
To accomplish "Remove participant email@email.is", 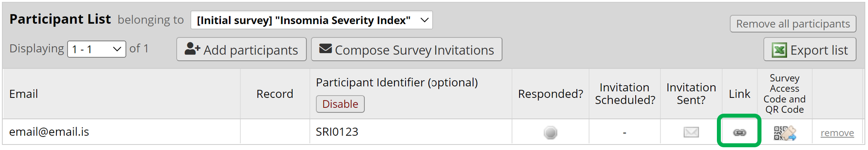I will [837, 133].
